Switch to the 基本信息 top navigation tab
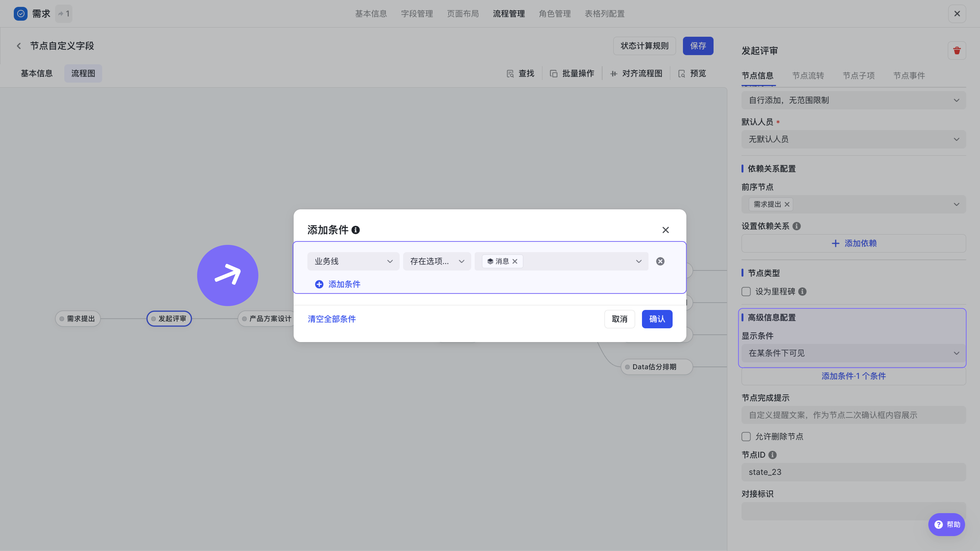This screenshot has height=551, width=980. [371, 14]
